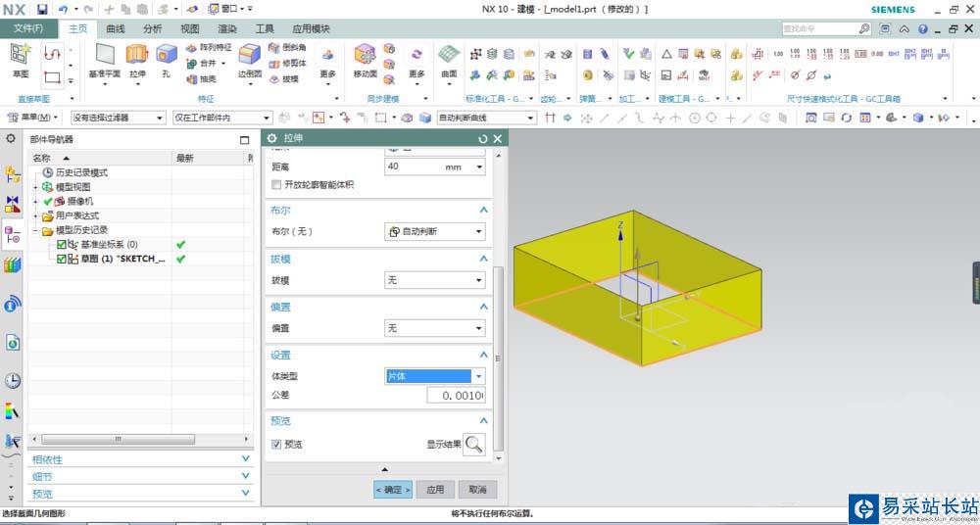Uncheck the 草图 (1) SKETCH checkbox

pyautogui.click(x=61, y=259)
